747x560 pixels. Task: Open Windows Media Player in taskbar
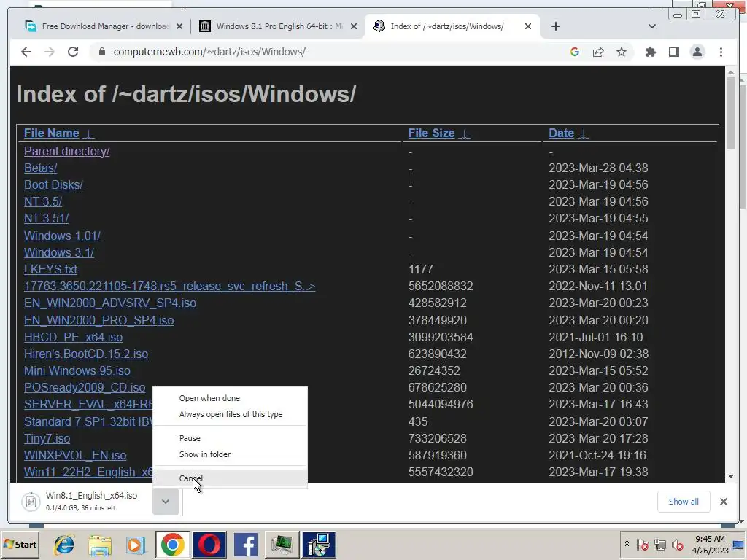coord(136,545)
